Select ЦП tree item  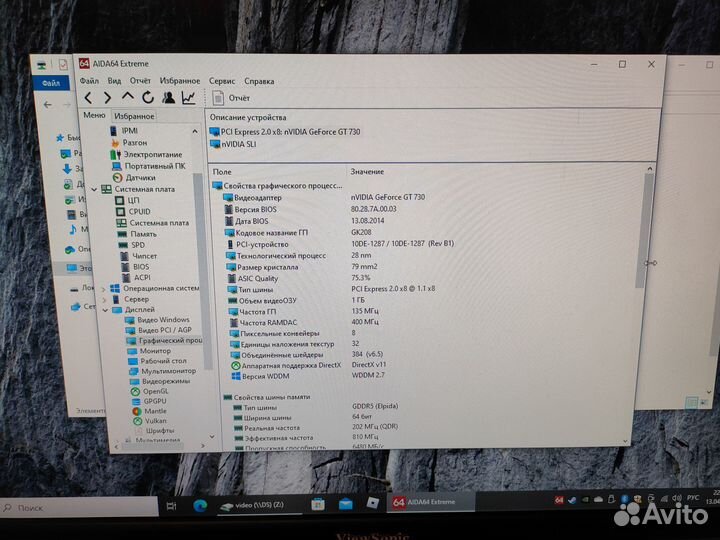pos(128,200)
